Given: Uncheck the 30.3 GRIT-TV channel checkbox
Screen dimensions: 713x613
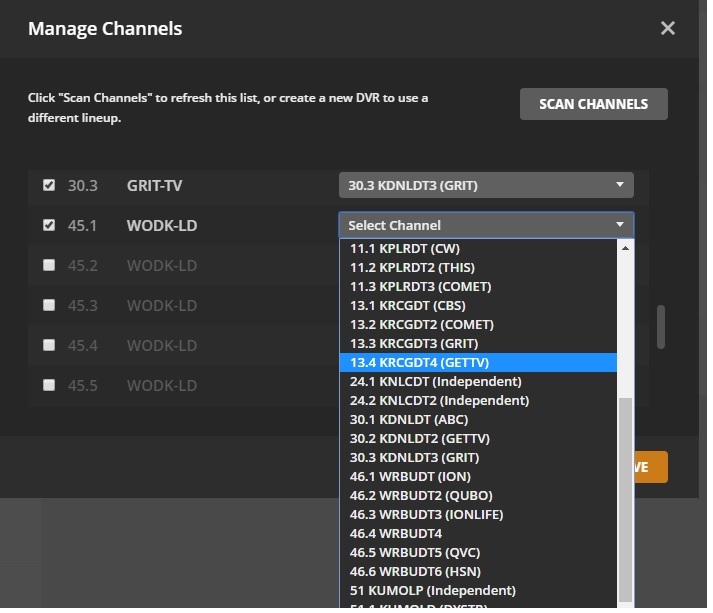Looking at the screenshot, I should pyautogui.click(x=49, y=185).
